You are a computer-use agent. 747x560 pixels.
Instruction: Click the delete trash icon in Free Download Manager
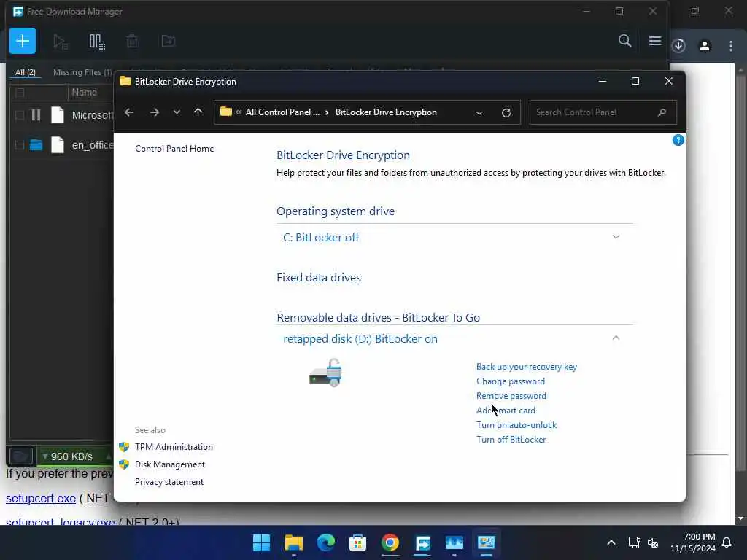tap(132, 42)
